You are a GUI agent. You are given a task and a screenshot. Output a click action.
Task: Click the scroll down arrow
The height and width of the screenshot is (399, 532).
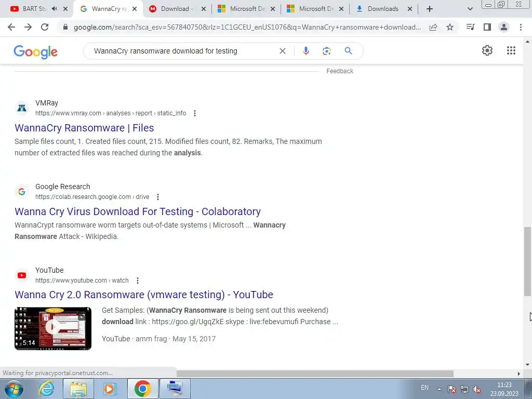(x=527, y=365)
